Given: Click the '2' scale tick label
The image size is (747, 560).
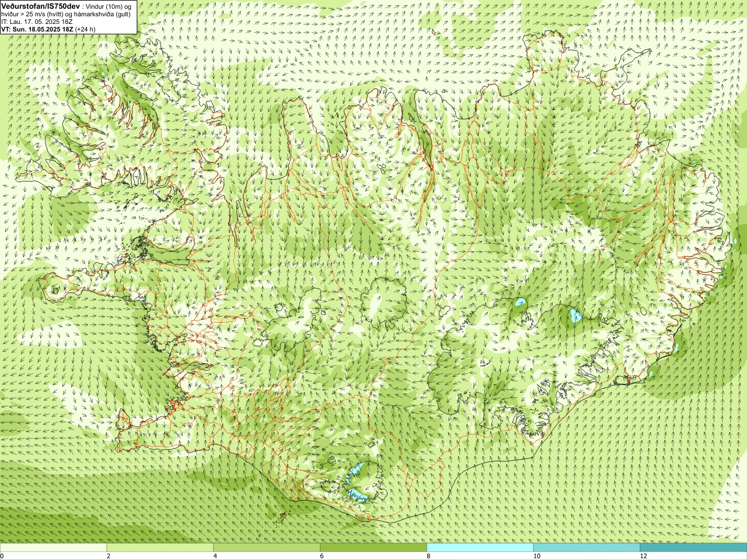Looking at the screenshot, I should pyautogui.click(x=109, y=556).
